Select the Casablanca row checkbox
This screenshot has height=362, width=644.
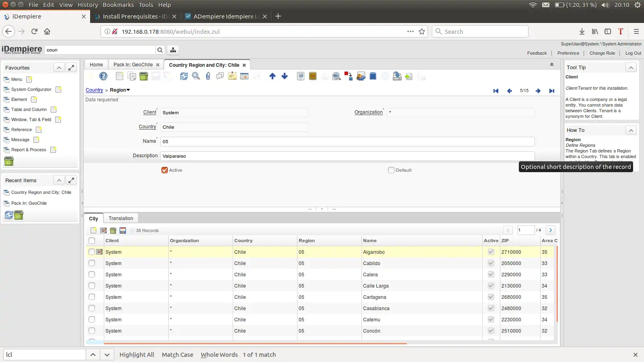92,308
